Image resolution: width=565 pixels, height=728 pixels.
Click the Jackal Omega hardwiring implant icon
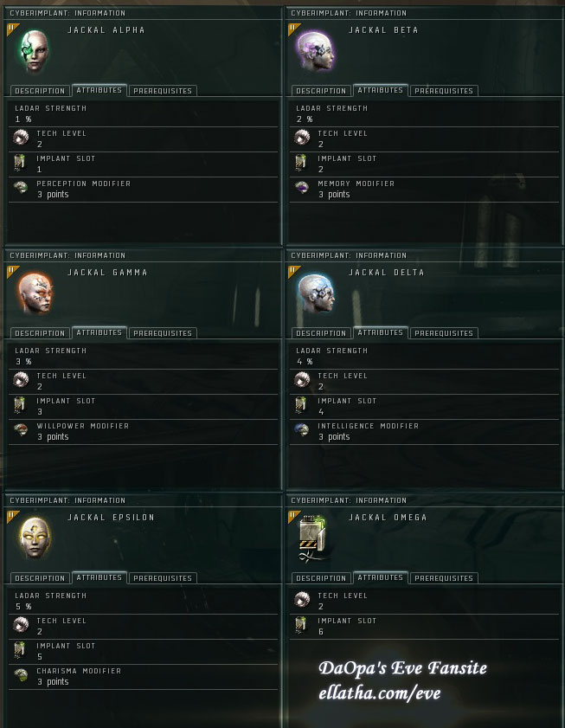[x=313, y=538]
